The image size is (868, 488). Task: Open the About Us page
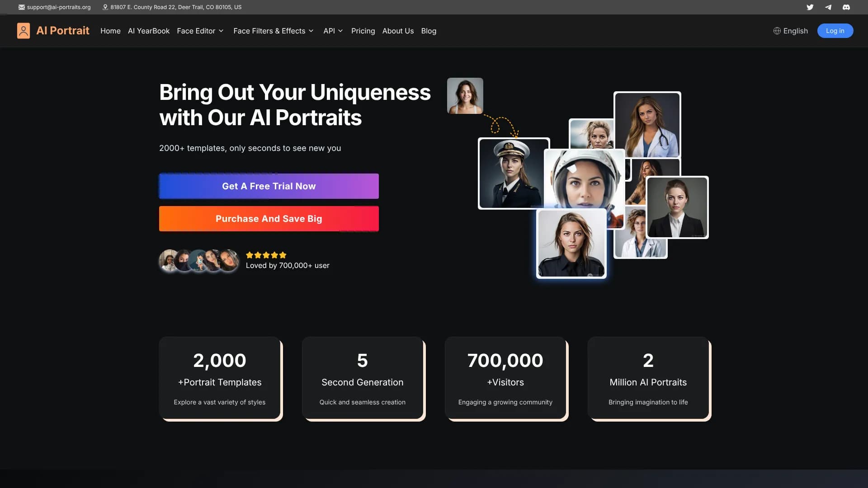click(398, 31)
